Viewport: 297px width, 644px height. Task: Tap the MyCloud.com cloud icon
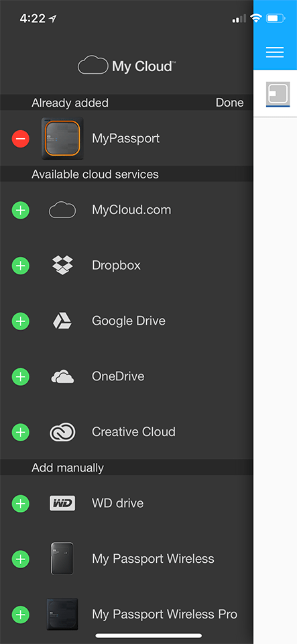62,210
